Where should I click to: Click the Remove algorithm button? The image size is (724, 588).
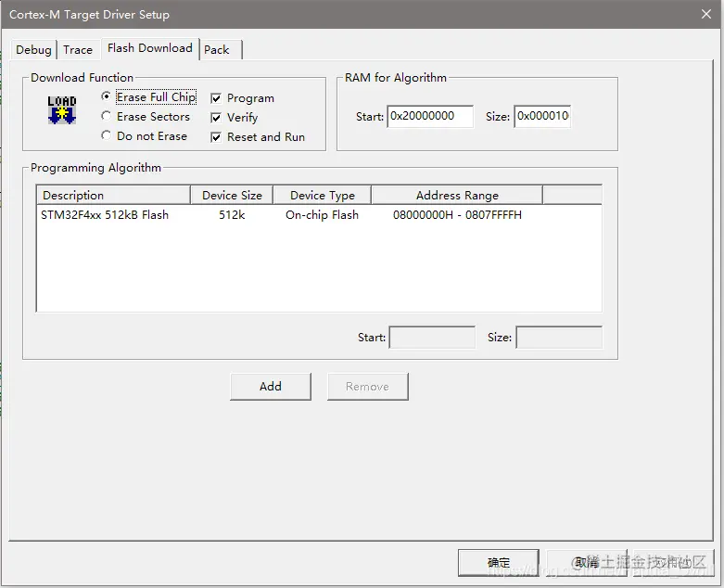point(367,386)
